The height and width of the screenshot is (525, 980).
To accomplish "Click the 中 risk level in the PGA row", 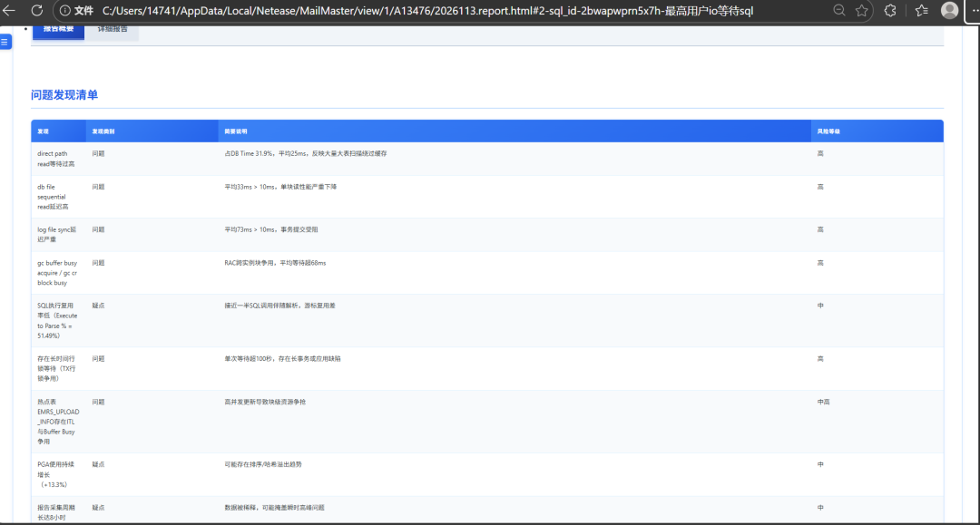I will pos(820,464).
